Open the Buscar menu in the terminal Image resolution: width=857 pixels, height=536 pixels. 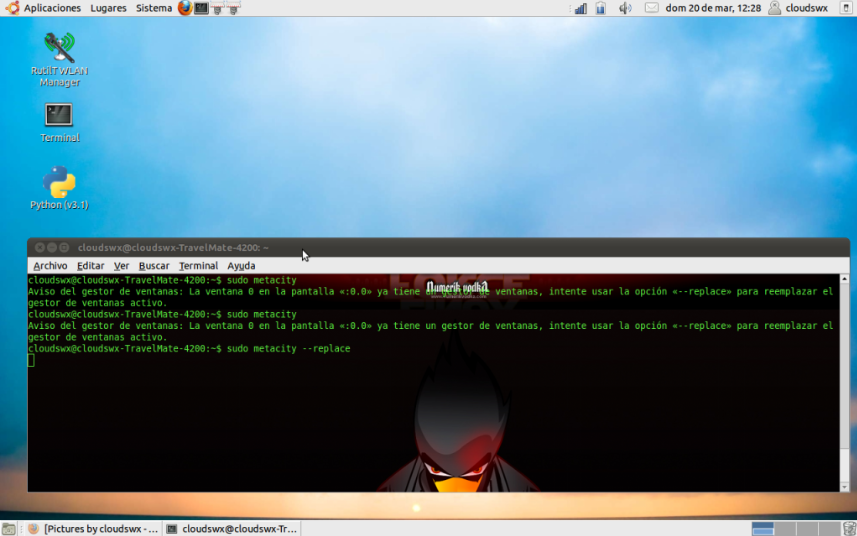tap(154, 266)
